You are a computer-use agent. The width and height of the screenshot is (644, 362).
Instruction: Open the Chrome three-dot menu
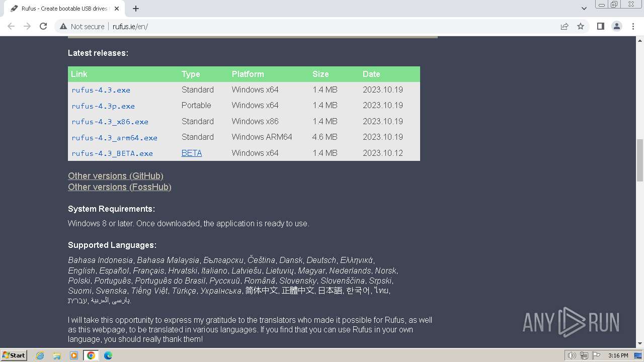tap(633, 26)
